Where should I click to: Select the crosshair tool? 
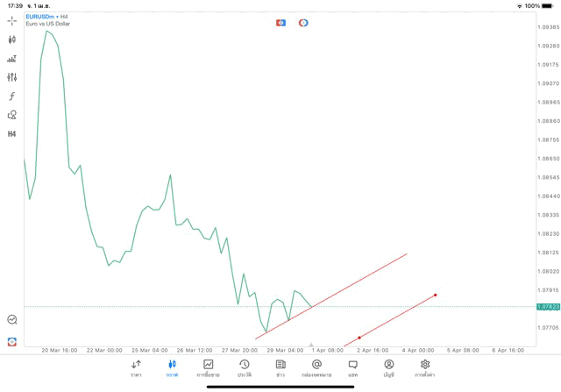pos(12,20)
